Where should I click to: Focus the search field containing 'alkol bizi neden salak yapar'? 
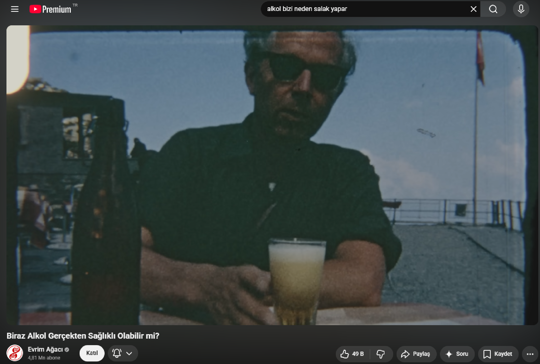(365, 9)
